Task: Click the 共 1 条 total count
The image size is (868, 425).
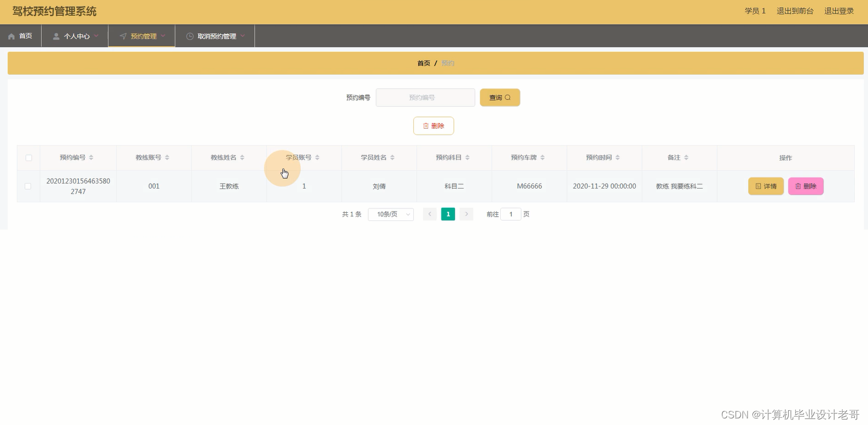Action: [x=352, y=214]
